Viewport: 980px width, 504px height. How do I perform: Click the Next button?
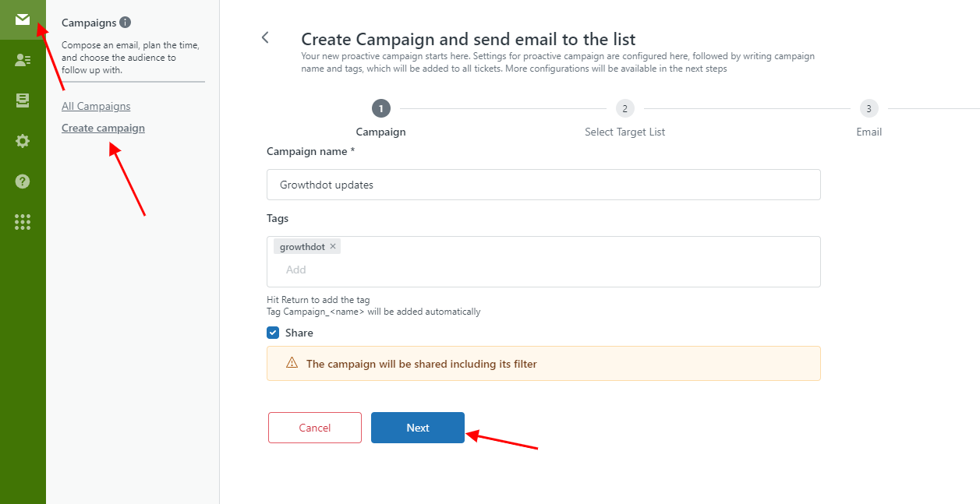(x=418, y=428)
